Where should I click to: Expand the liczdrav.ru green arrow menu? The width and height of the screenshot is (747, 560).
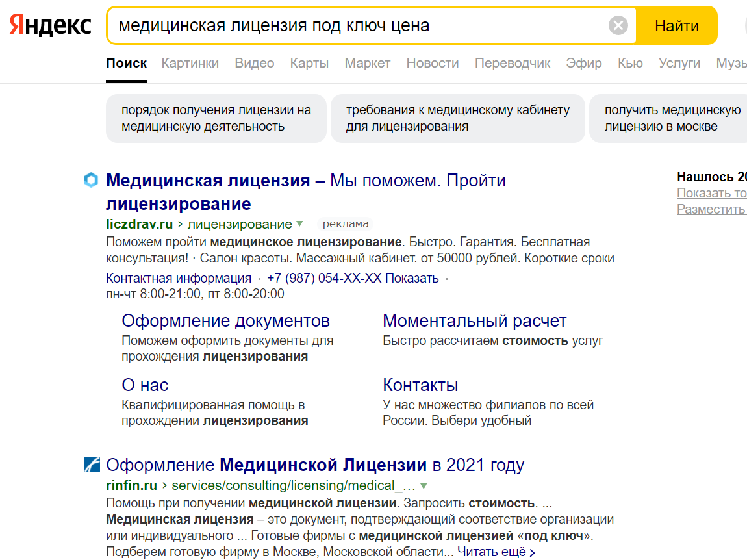click(299, 224)
